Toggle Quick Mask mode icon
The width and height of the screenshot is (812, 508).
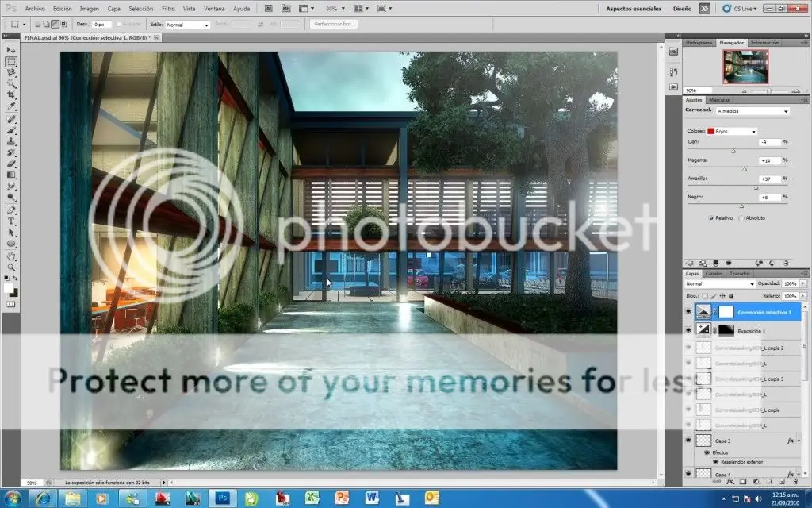(x=11, y=304)
